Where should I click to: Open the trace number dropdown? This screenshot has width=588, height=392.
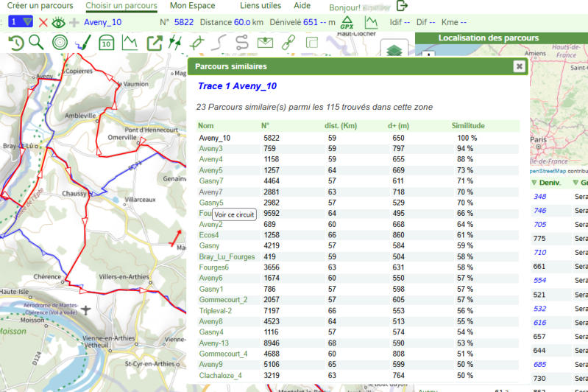21,22
